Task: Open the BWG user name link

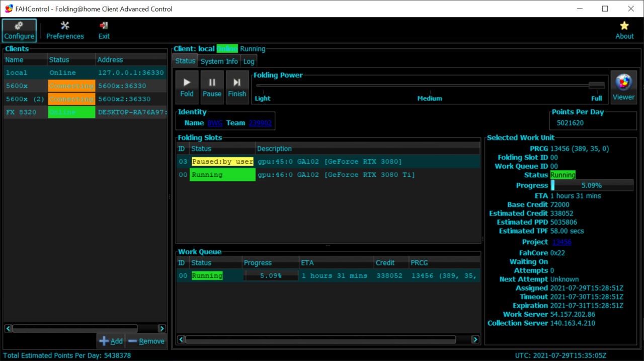Action: coord(215,123)
